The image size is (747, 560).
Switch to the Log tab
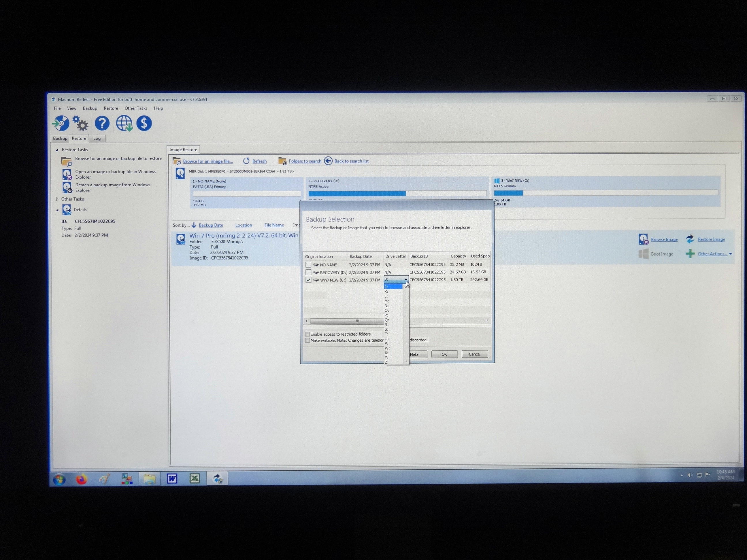click(97, 138)
